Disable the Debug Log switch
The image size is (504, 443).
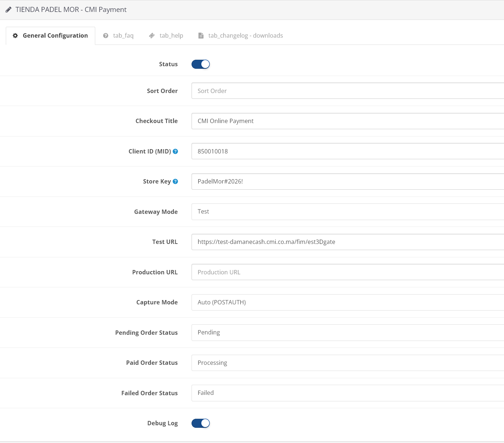[x=201, y=423]
